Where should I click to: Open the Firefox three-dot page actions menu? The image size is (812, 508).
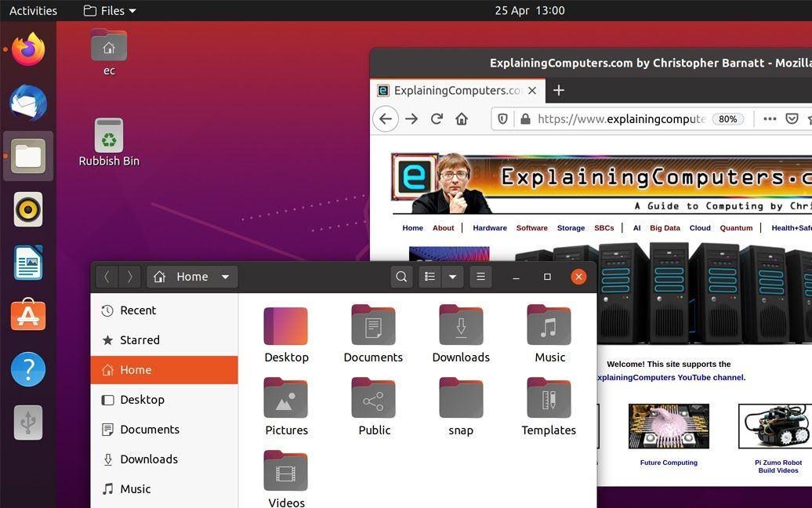pos(770,118)
